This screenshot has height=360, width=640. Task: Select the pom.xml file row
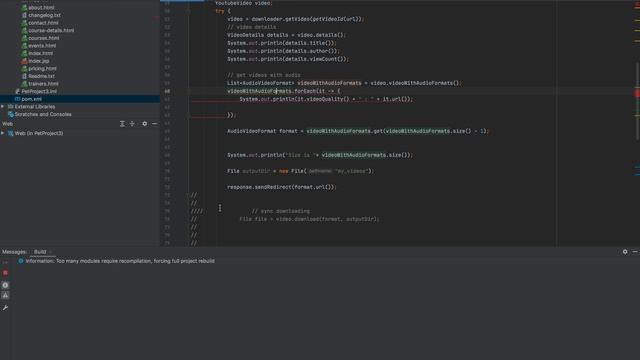(80, 99)
